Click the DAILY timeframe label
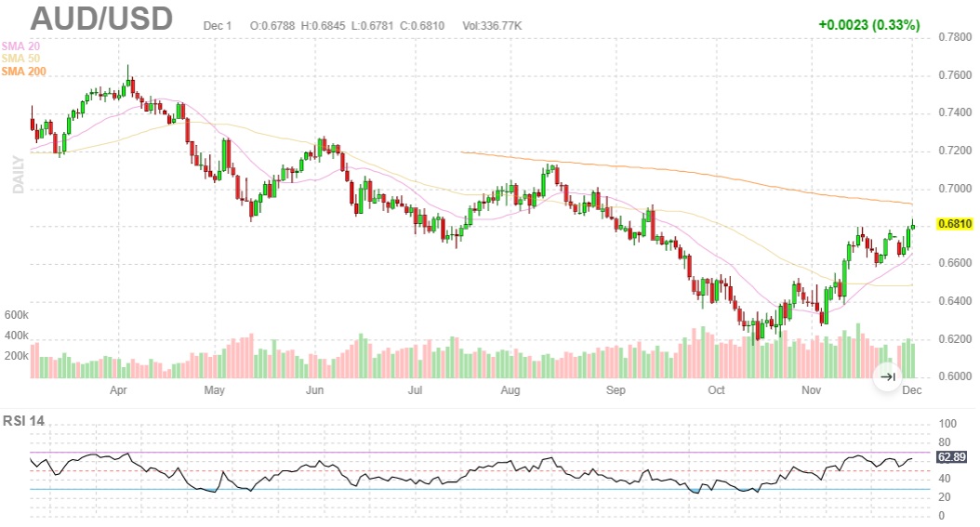The width and height of the screenshot is (980, 527). (x=18, y=175)
